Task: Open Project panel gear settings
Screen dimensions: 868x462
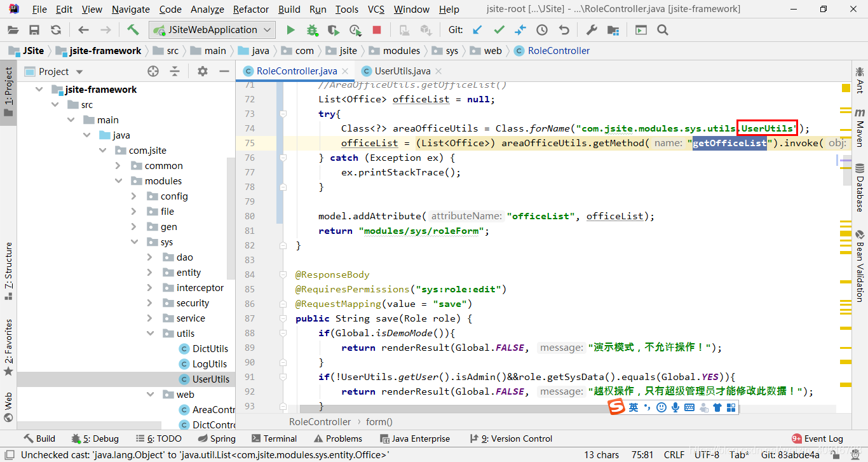Action: click(x=203, y=71)
